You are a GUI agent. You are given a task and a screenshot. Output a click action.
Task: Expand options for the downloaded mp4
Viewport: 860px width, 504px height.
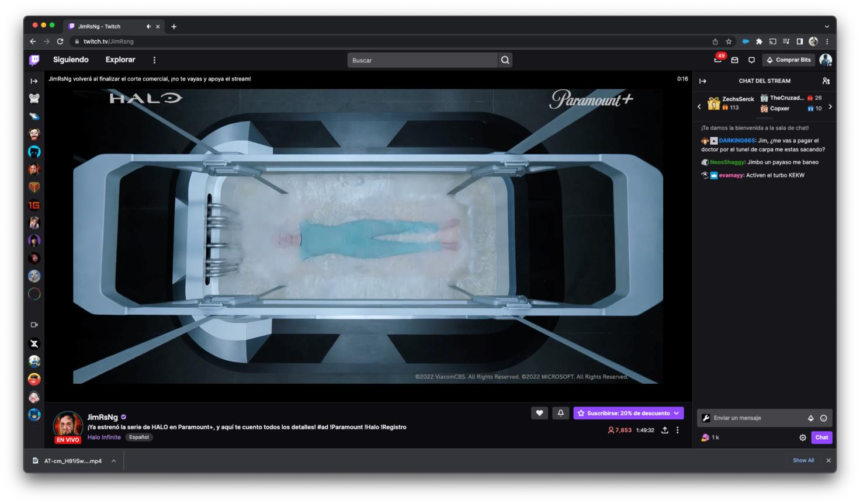coord(114,461)
